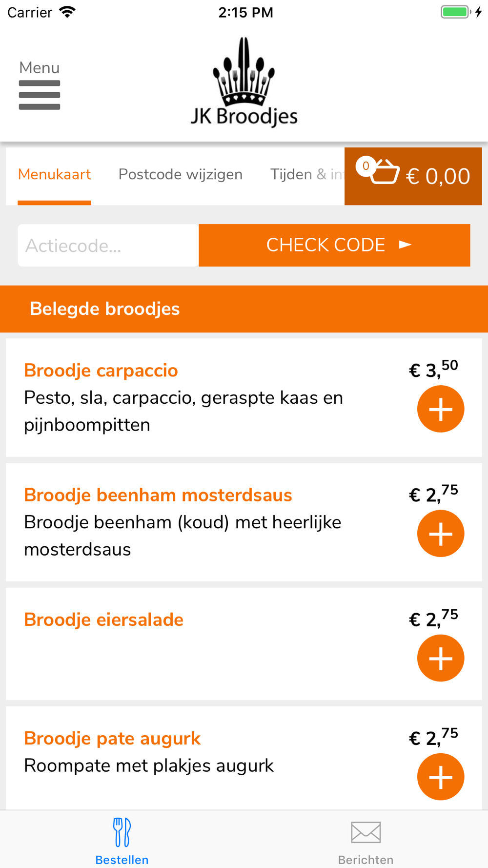The image size is (488, 868).
Task: Tap the Pesto, sla, carpaccio description text
Action: pos(183,411)
